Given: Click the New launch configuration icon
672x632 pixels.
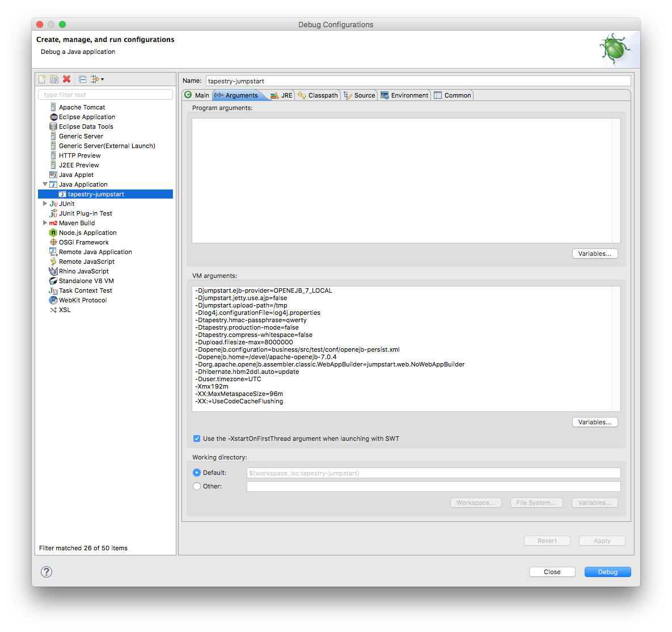Looking at the screenshot, I should tap(42, 79).
